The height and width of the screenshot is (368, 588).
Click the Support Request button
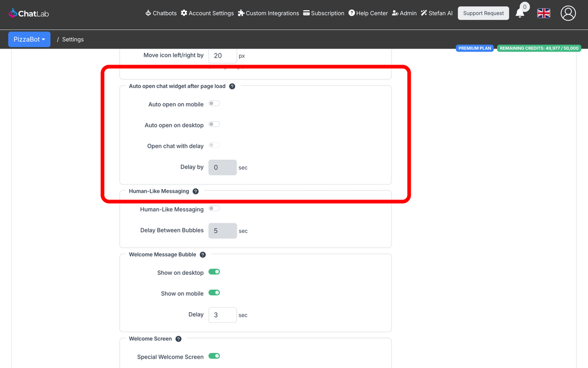(483, 13)
